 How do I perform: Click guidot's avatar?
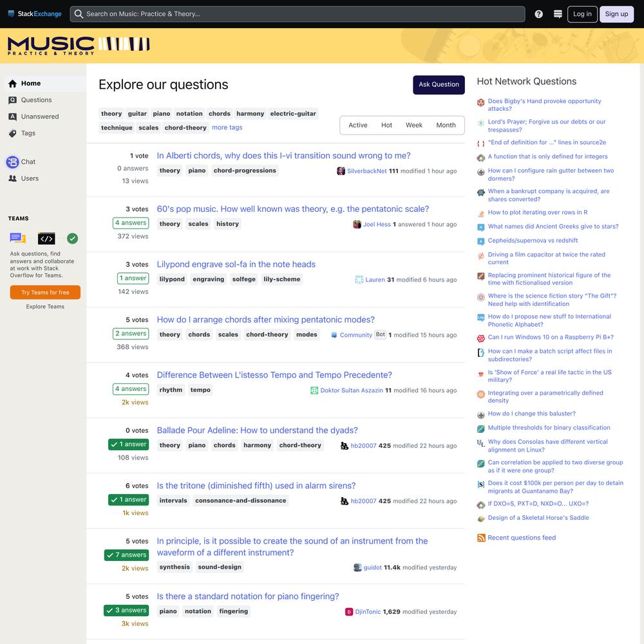(357, 567)
